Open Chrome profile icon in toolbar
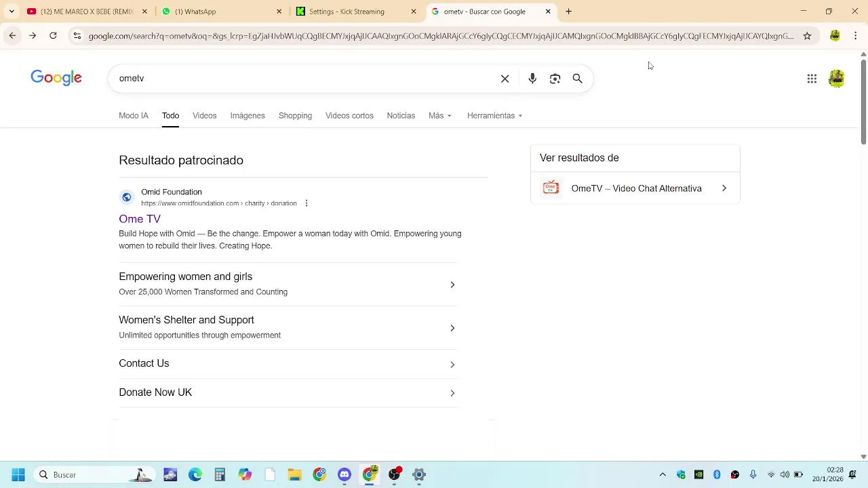Screen dimensions: 868x488 point(835,36)
